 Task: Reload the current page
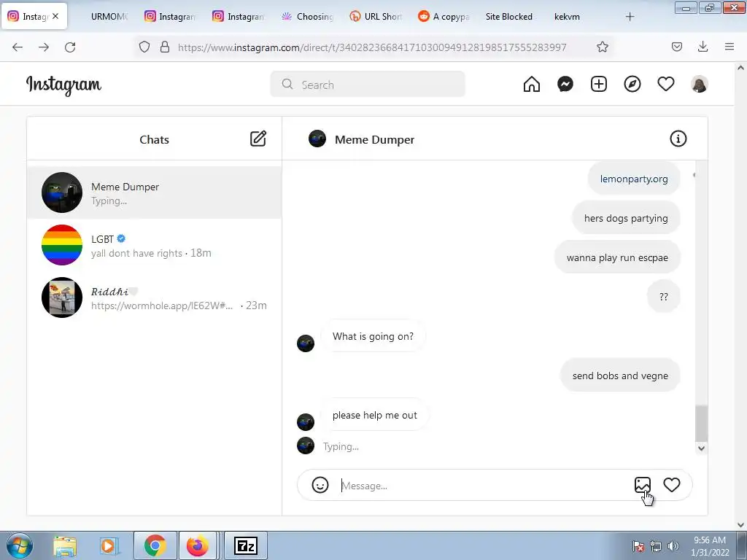70,47
